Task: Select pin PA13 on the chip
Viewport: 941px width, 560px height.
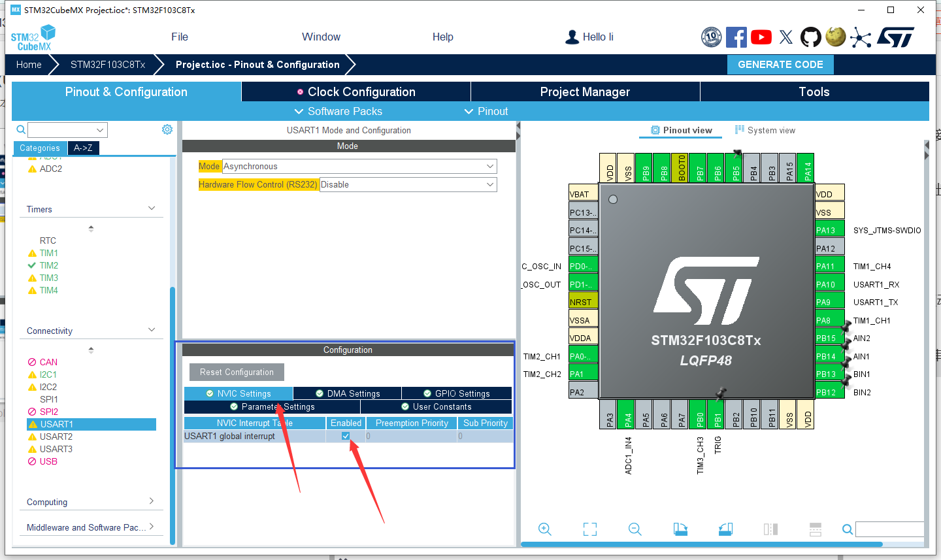Action: click(830, 230)
